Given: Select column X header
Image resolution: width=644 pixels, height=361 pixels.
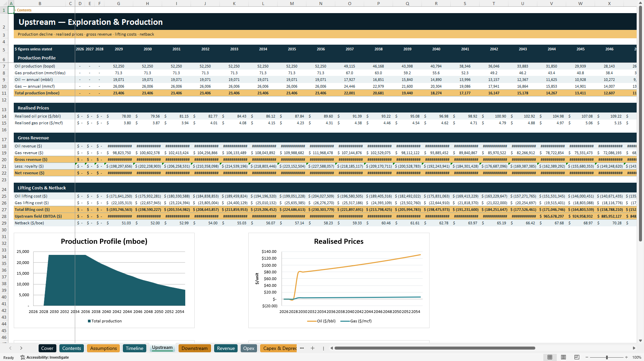Looking at the screenshot, I should [x=609, y=3].
